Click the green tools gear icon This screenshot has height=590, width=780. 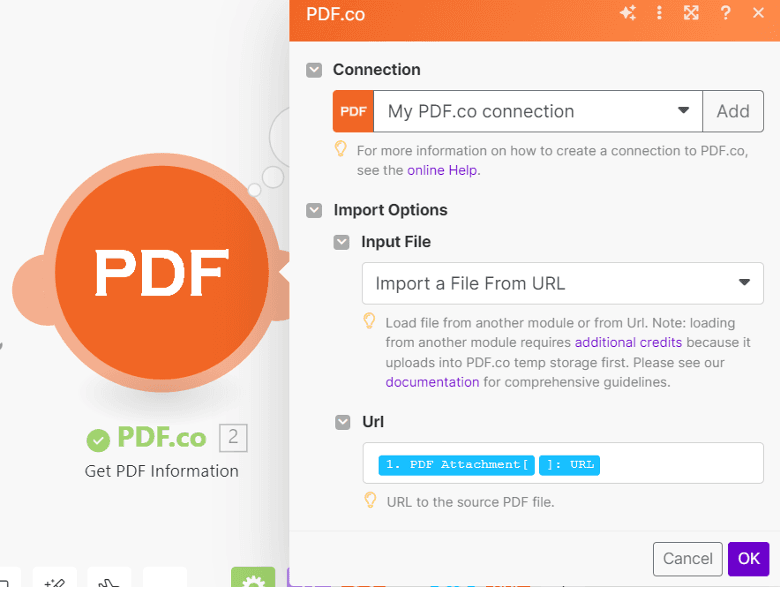coord(252,579)
